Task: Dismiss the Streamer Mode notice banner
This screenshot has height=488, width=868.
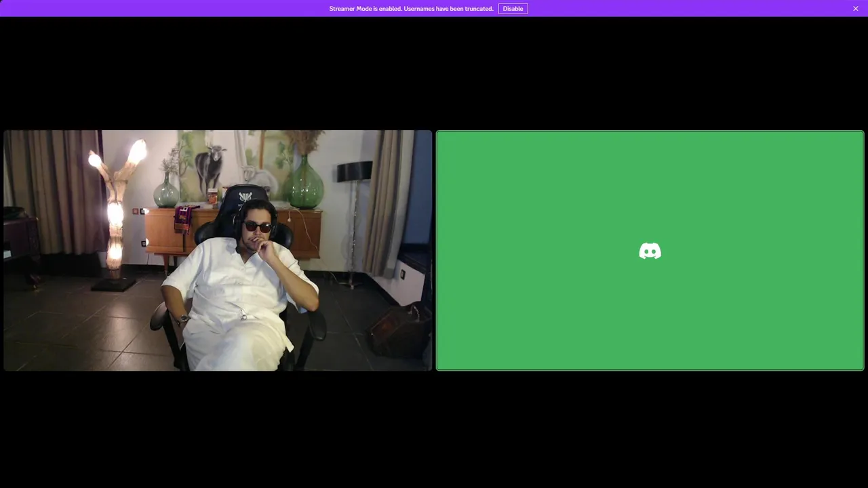Action: coord(856,9)
